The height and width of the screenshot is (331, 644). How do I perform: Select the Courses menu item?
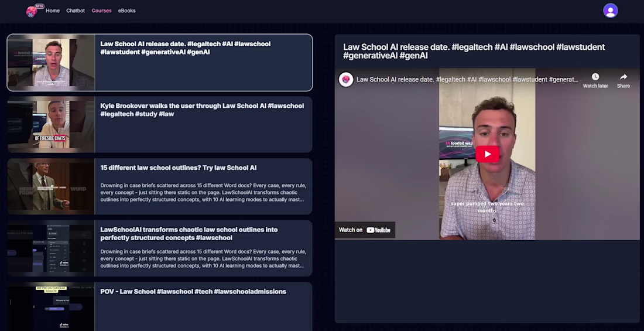tap(101, 11)
